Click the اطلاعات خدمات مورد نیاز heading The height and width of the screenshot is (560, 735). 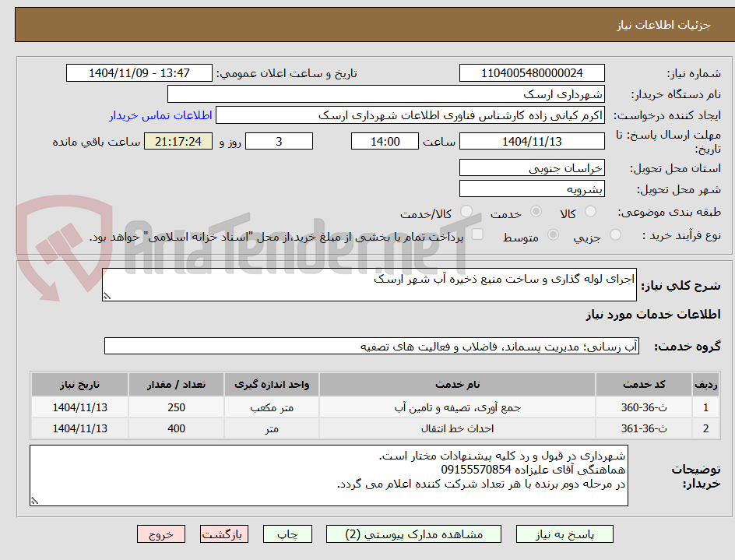tap(653, 314)
